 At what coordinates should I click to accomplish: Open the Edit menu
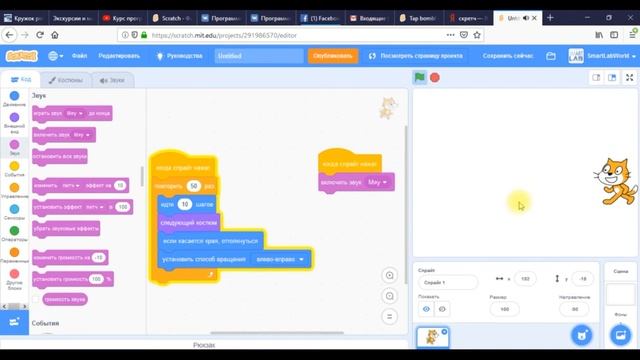tap(119, 56)
